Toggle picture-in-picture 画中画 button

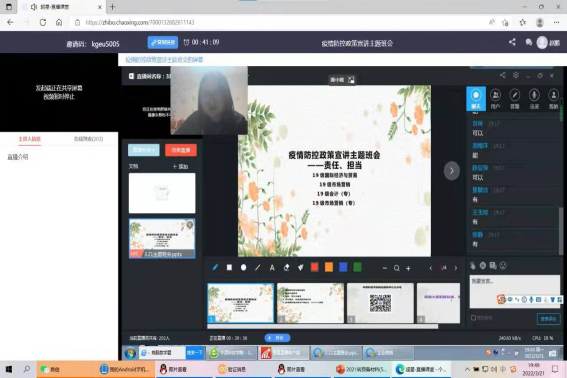coord(342,80)
